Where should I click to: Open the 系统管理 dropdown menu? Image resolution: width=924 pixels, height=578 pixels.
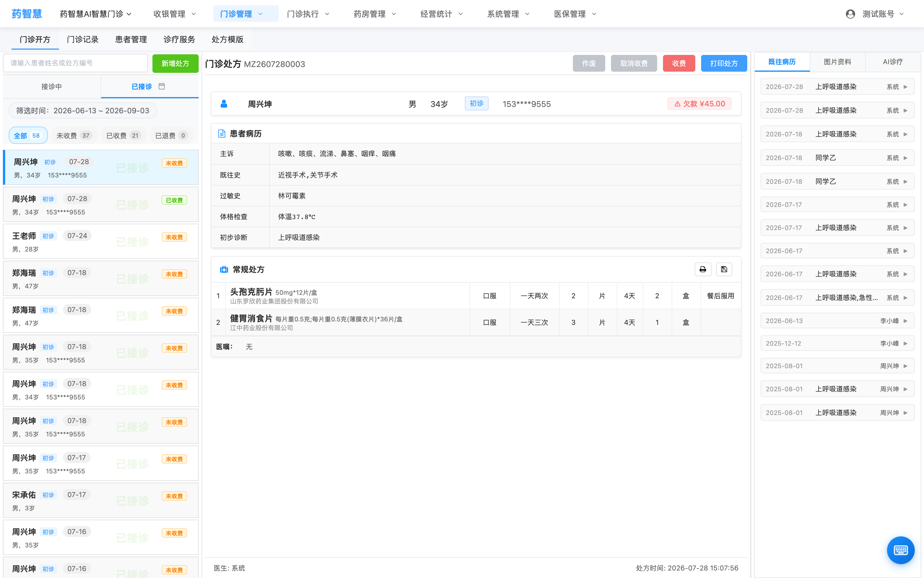(508, 14)
